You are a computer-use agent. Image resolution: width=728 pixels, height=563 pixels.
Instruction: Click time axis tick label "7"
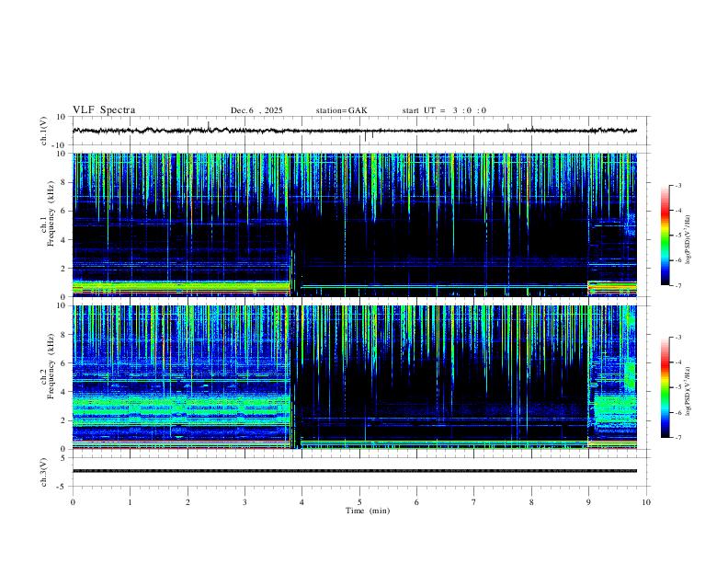pos(474,502)
